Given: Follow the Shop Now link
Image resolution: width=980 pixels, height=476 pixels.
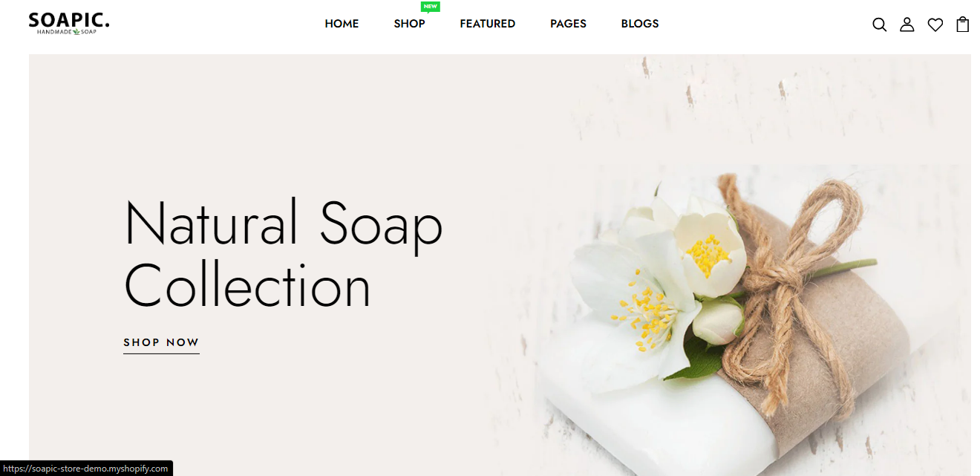Looking at the screenshot, I should click(161, 343).
